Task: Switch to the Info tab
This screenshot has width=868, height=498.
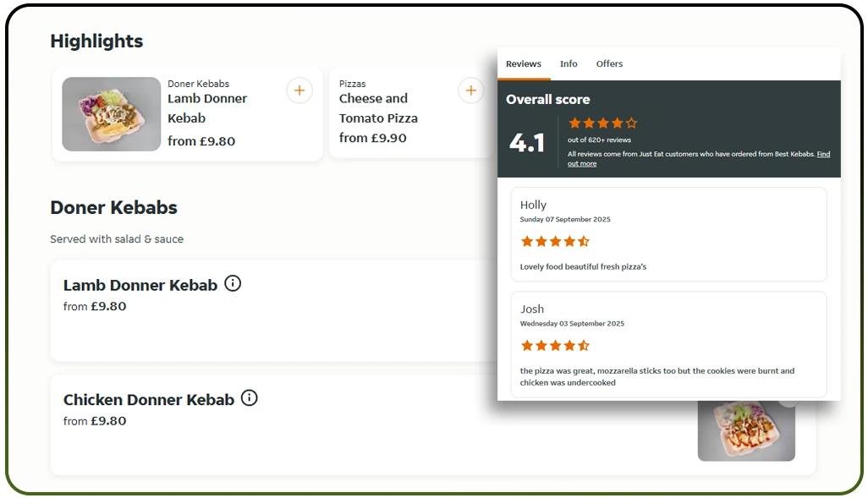Action: [x=569, y=63]
